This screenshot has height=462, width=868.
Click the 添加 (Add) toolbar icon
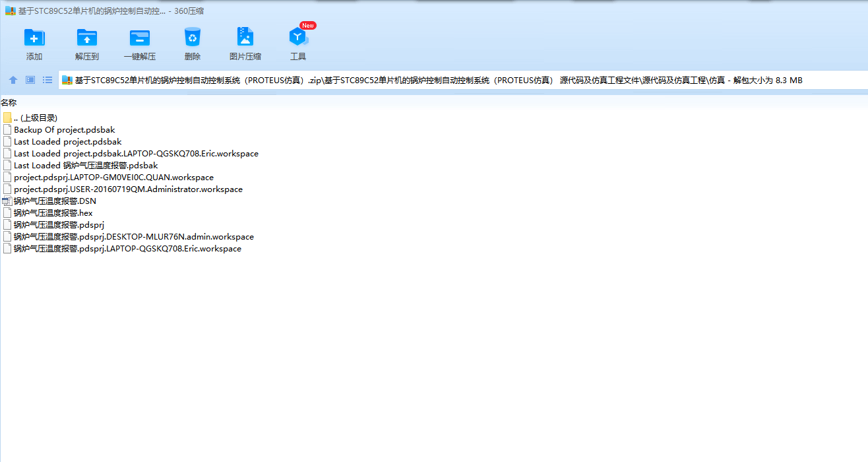point(34,37)
